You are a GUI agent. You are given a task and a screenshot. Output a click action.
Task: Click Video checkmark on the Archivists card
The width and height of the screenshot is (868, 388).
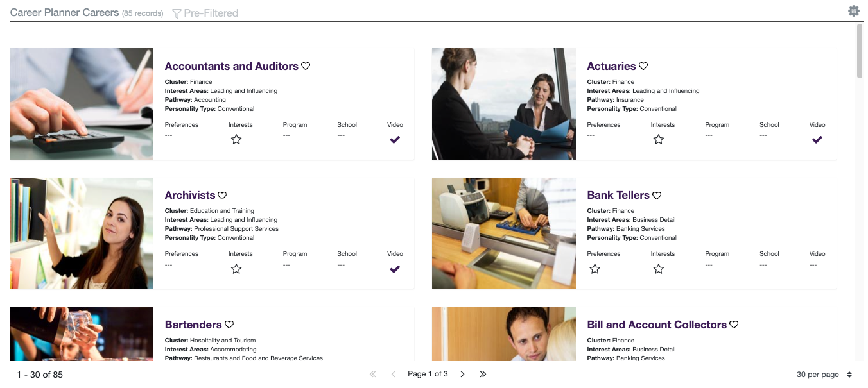click(x=395, y=269)
